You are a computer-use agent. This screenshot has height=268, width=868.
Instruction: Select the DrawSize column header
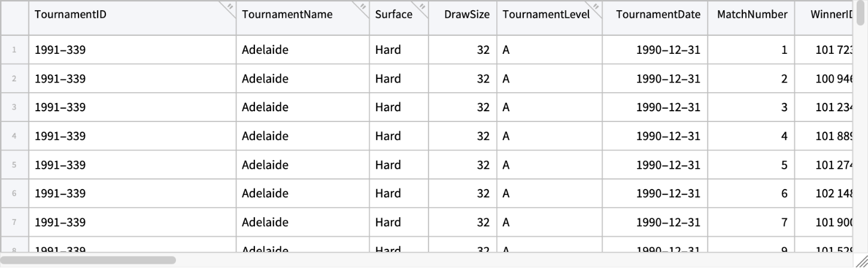(x=462, y=15)
